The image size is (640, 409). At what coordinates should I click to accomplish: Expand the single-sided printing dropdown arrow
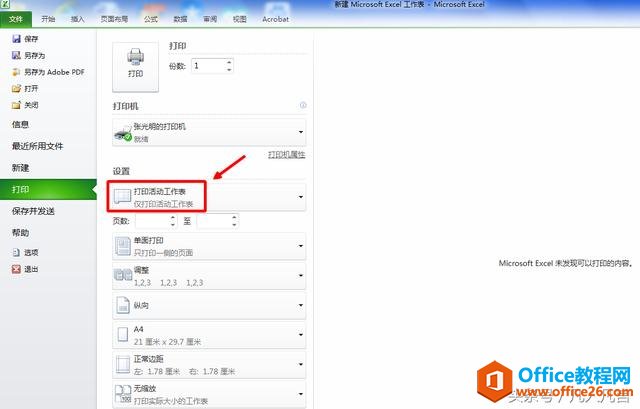pos(301,246)
